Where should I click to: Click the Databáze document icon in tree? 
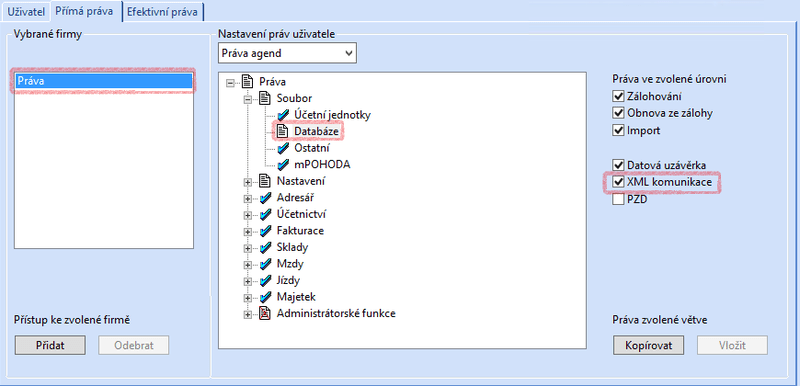[x=283, y=131]
